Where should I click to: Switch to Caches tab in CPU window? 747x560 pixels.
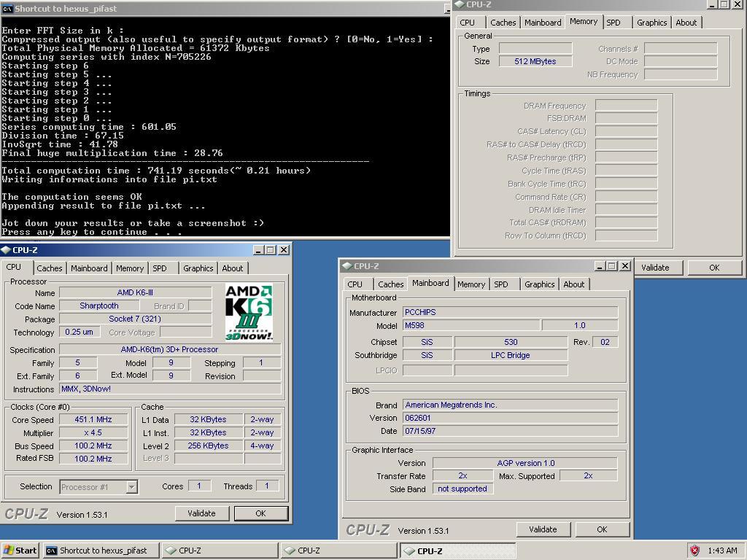click(50, 268)
